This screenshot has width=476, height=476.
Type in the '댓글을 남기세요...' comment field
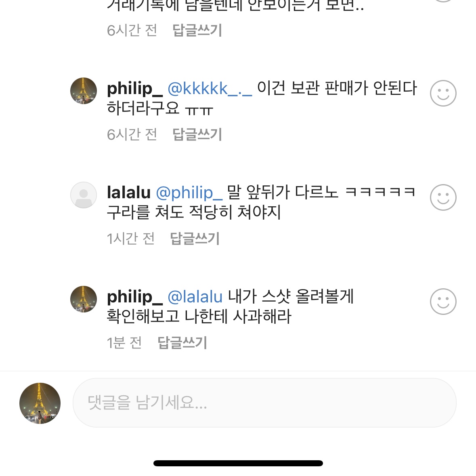pyautogui.click(x=264, y=403)
